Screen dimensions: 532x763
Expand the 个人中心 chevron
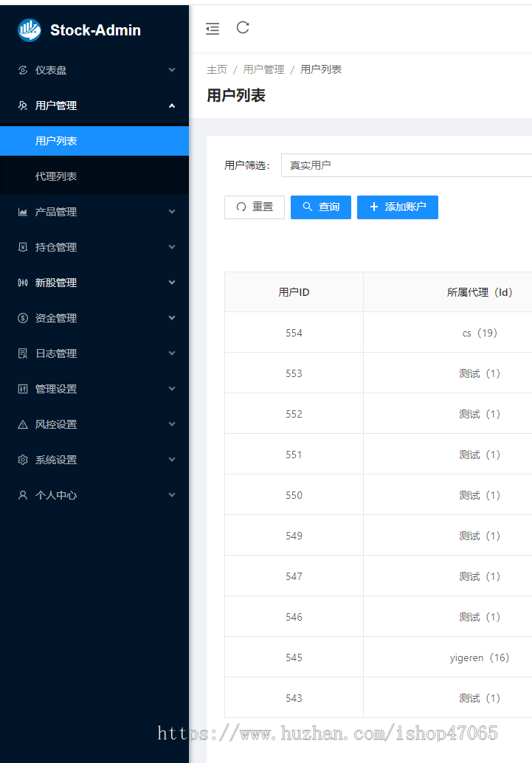click(x=172, y=495)
